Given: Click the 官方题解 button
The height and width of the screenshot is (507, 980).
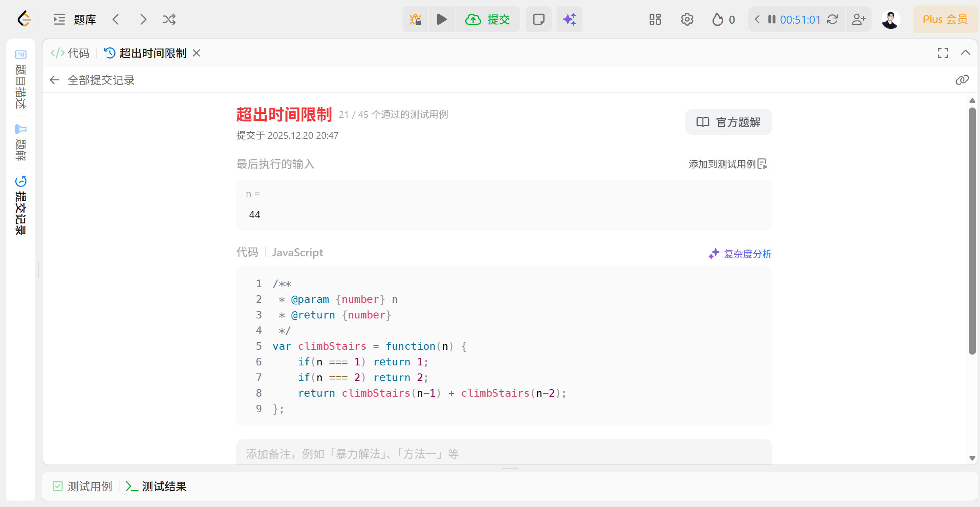Looking at the screenshot, I should 728,122.
